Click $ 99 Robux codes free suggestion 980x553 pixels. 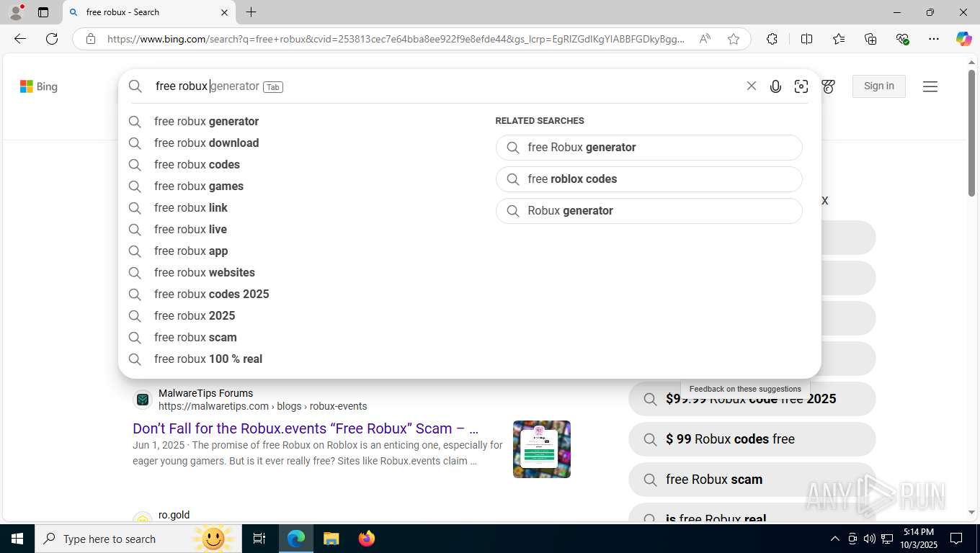(x=752, y=439)
